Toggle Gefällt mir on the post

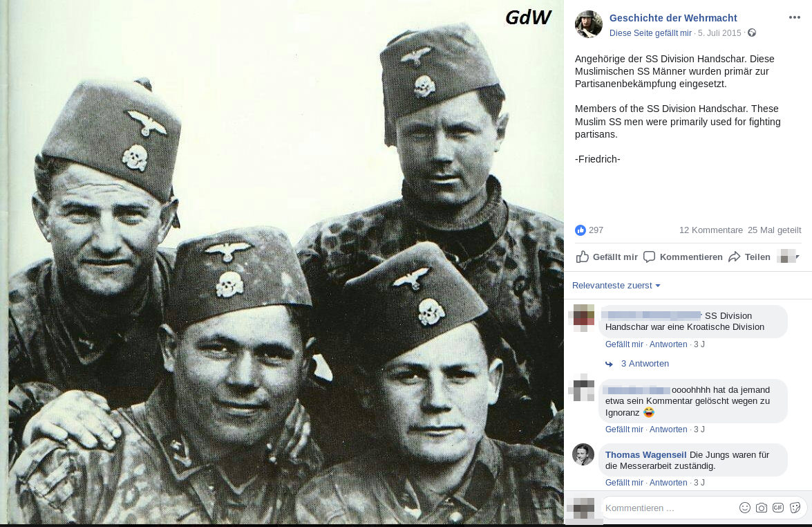point(607,257)
